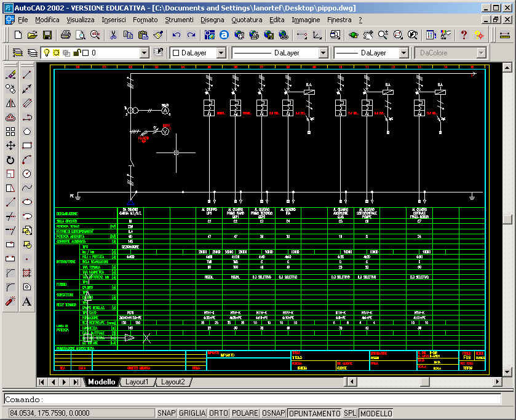Toggle ORTO mode in the status bar
Image resolution: width=516 pixels, height=420 pixels.
pos(218,413)
